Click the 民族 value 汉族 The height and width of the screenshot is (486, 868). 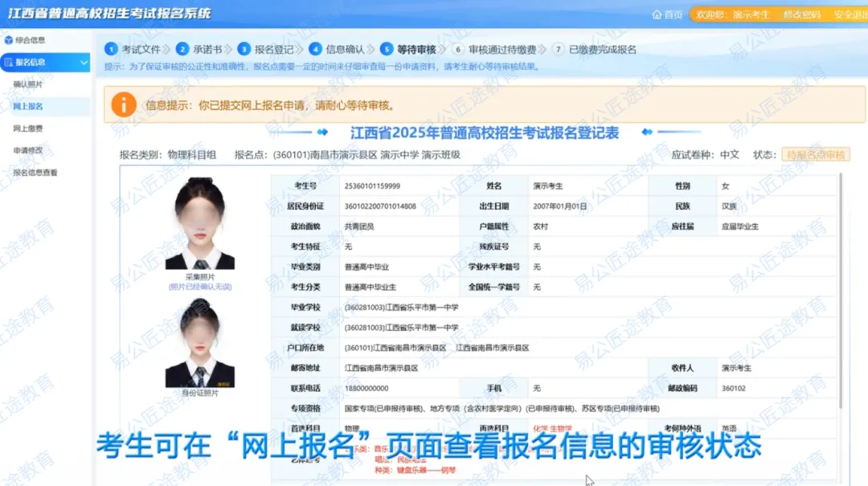click(x=729, y=206)
